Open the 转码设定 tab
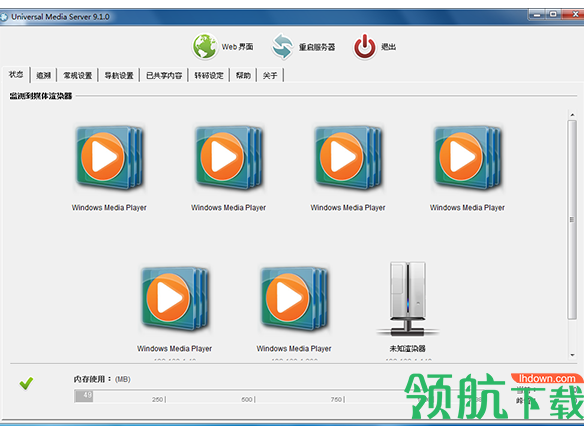The image size is (584, 426). [x=209, y=75]
